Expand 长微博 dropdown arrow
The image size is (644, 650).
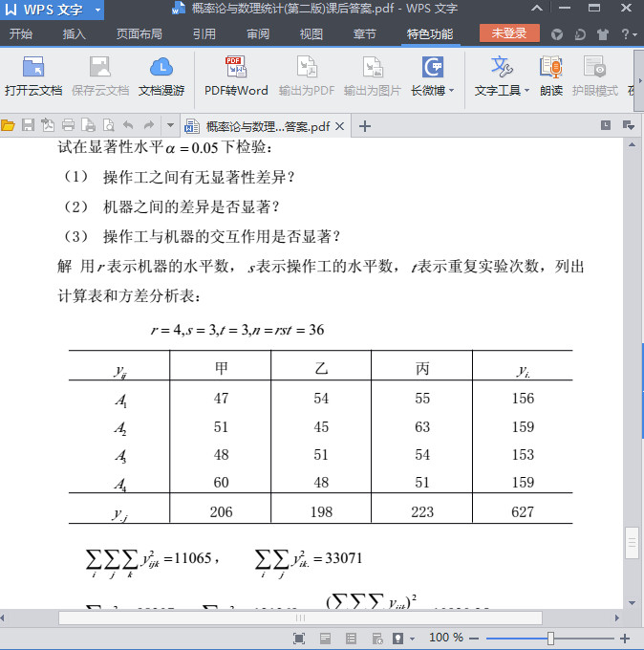(452, 91)
